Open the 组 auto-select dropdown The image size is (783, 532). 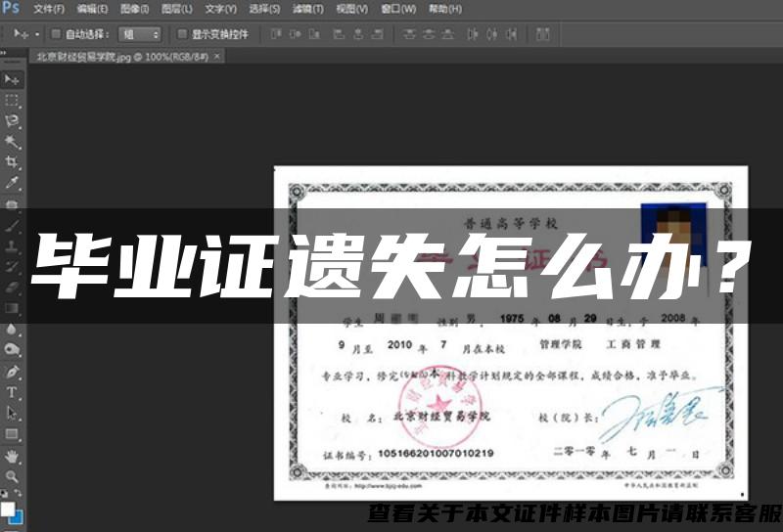tap(140, 34)
